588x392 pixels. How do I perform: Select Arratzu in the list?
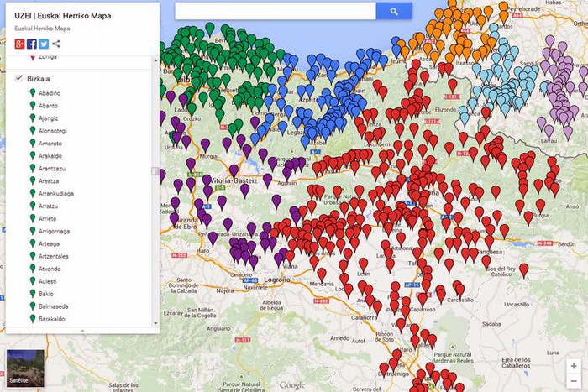(49, 206)
